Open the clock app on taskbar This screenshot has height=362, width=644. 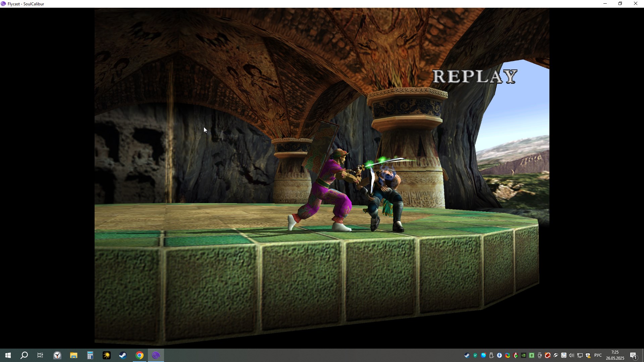57,355
